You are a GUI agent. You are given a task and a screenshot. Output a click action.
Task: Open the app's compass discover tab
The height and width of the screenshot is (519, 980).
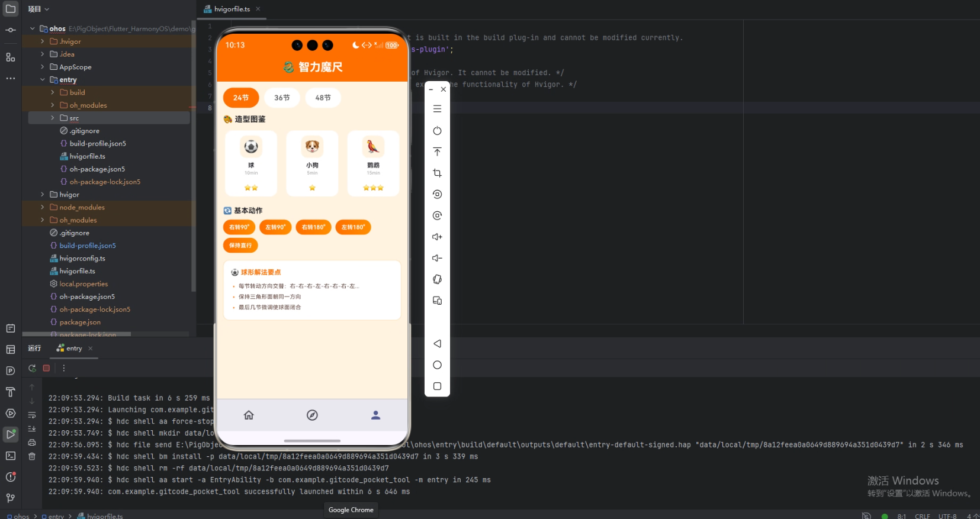(312, 415)
